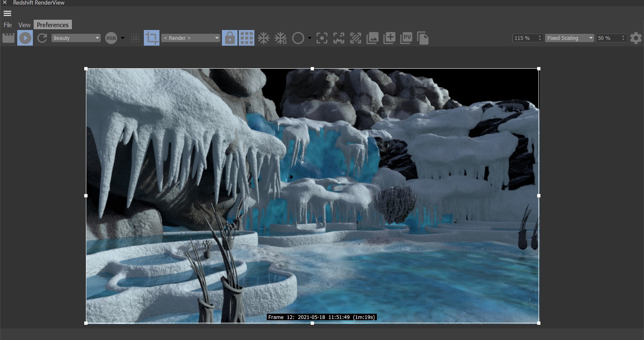Open the View menu
644x340 pixels.
pos(24,25)
